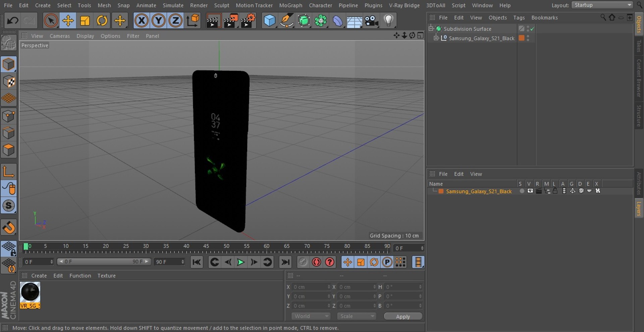The height and width of the screenshot is (332, 644).
Task: Switch to the Content Browser side tab
Action: pos(639,78)
